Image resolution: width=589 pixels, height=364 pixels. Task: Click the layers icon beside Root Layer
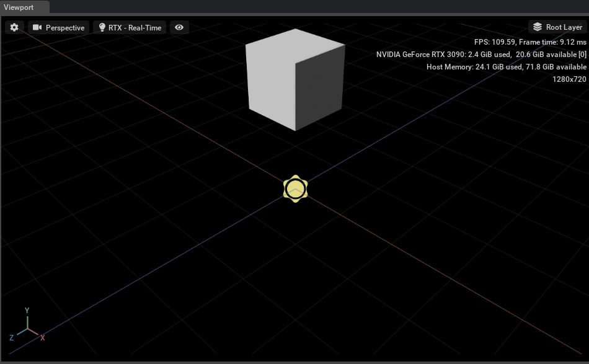click(537, 27)
